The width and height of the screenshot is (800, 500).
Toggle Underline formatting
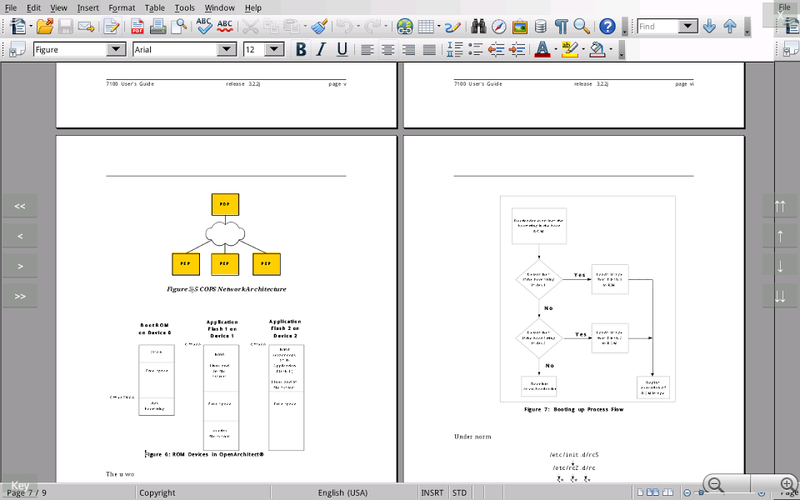342,49
